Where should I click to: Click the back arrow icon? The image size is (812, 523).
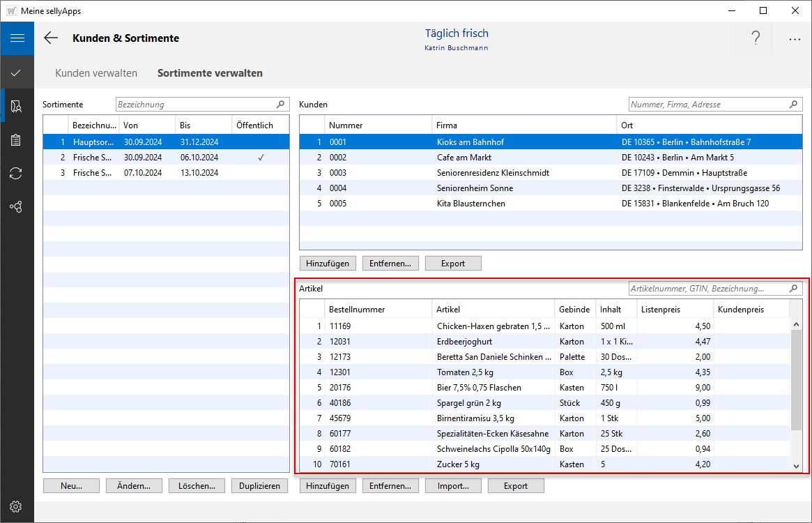(51, 38)
